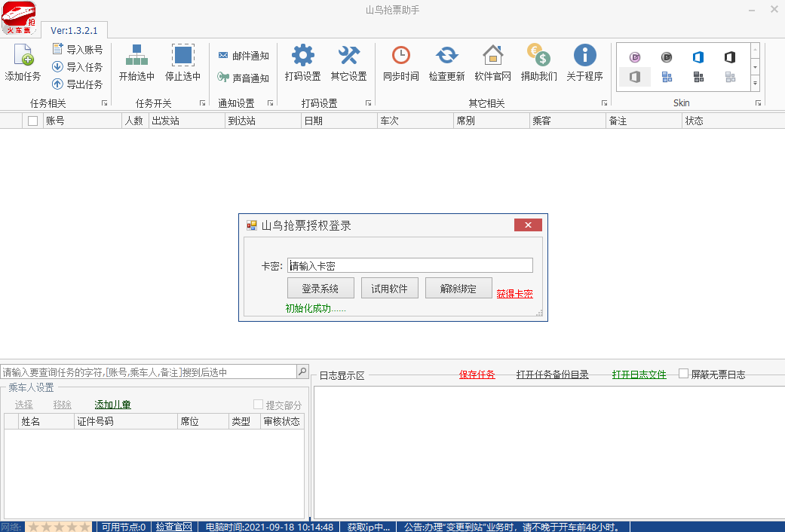785x532 pixels.
Task: Select the blue Office skin icon
Action: pyautogui.click(x=698, y=57)
